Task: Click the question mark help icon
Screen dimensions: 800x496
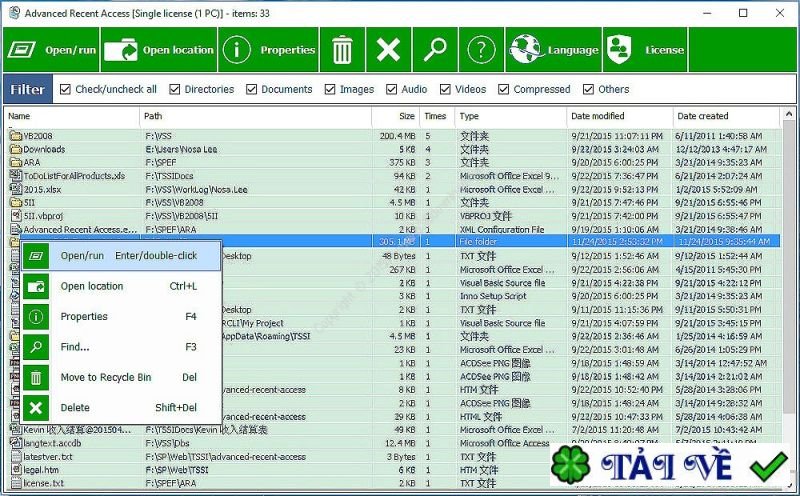Action: 481,50
